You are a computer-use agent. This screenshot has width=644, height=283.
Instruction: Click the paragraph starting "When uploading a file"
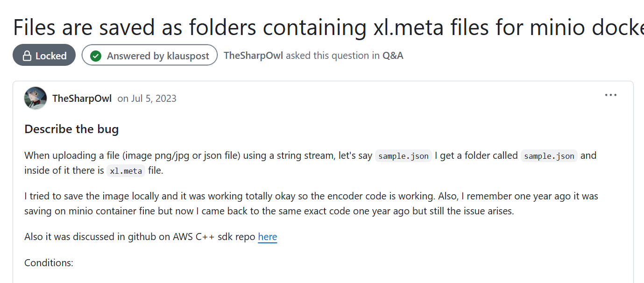[196, 156]
